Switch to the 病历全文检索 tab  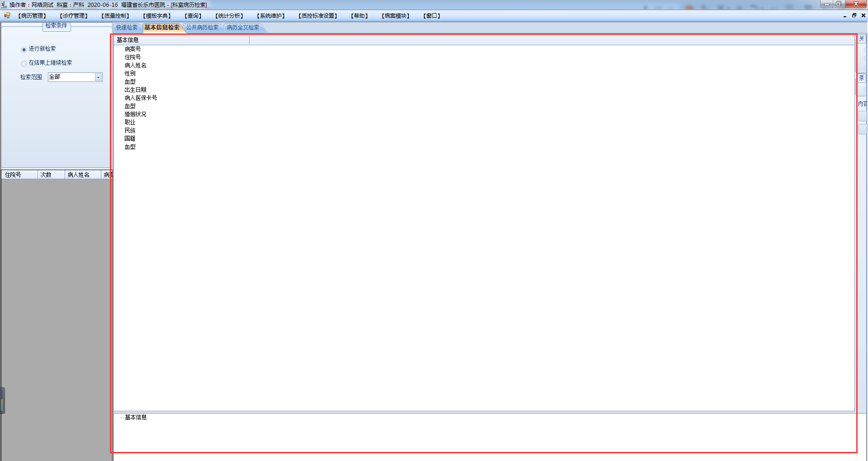pos(243,28)
